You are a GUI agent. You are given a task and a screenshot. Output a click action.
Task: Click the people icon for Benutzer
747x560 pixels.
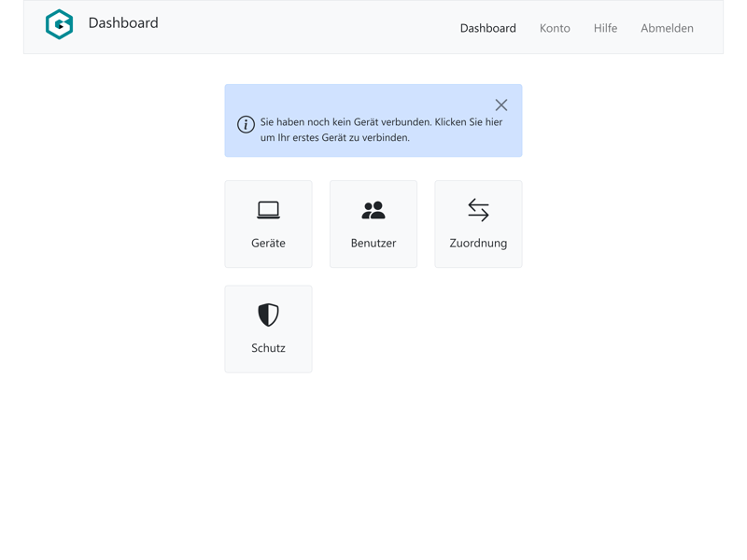373,210
